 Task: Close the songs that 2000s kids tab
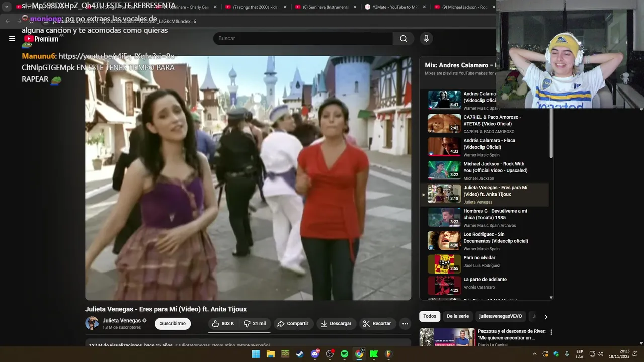(285, 7)
